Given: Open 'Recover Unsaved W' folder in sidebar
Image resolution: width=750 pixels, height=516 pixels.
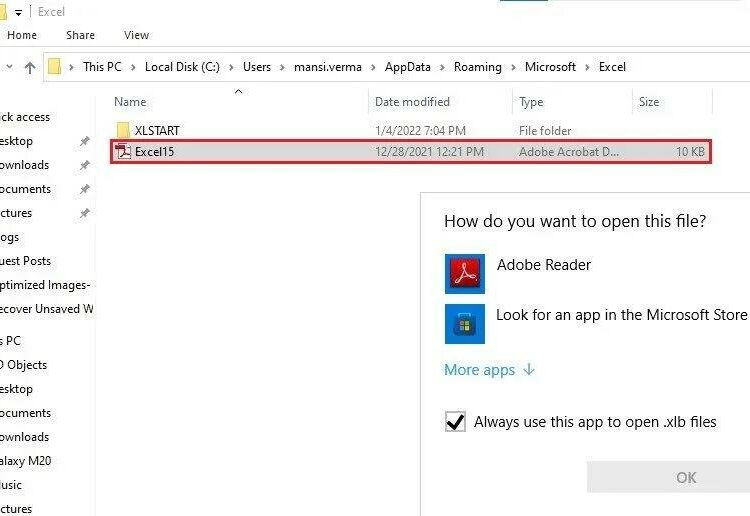Looking at the screenshot, I should tap(46, 309).
